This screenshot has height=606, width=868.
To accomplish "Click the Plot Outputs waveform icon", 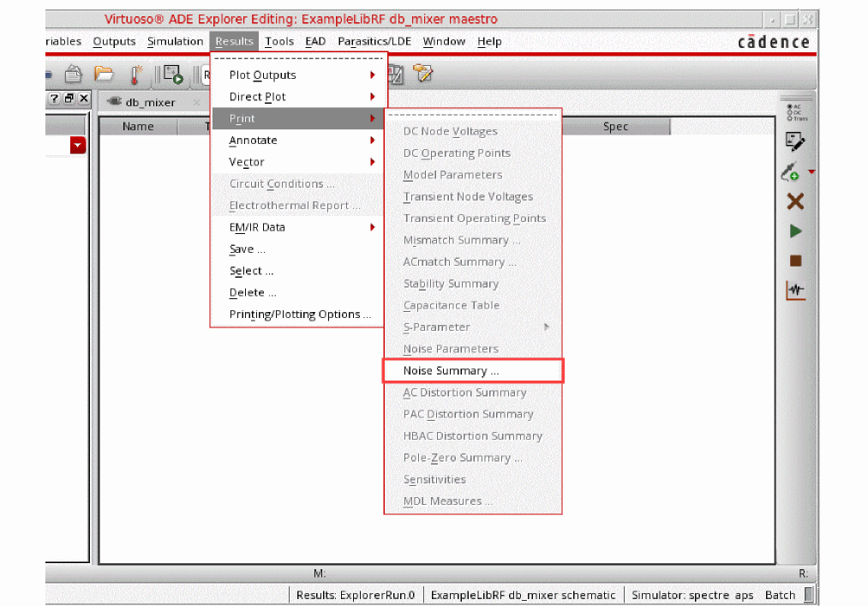I will (795, 291).
